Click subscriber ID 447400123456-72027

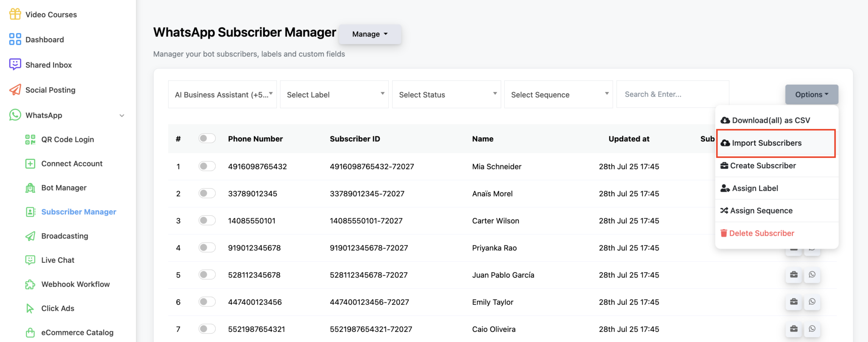click(x=369, y=302)
